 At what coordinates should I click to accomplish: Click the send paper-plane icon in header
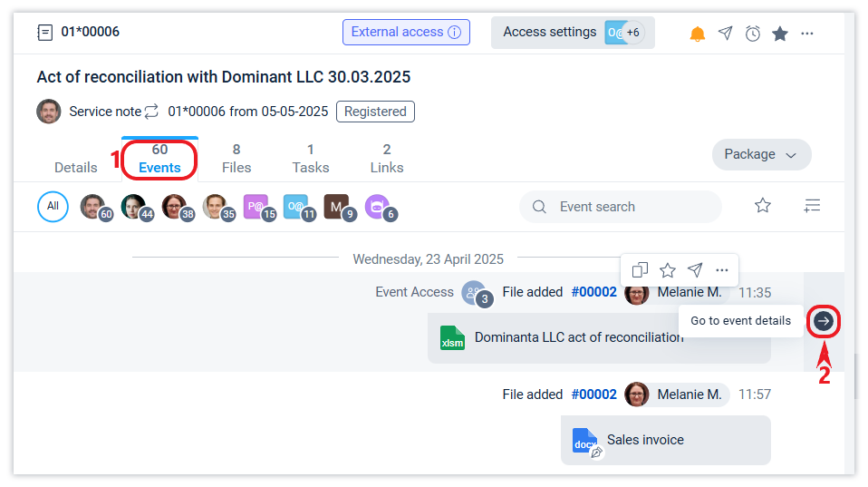[725, 34]
